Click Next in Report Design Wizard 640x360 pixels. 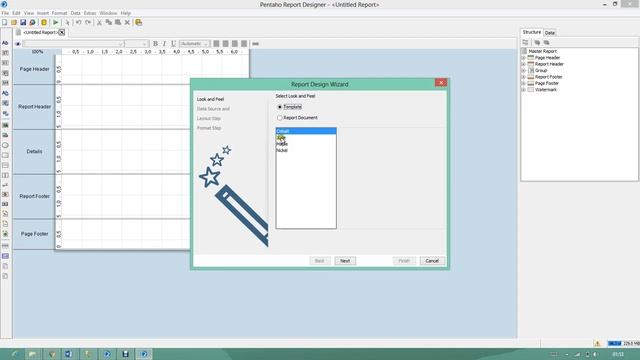(345, 261)
